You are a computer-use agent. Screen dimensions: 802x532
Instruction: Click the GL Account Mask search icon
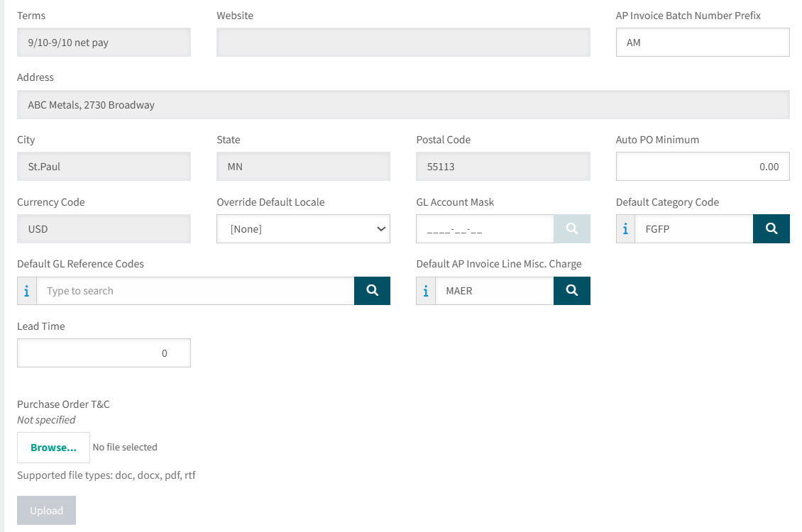(571, 229)
